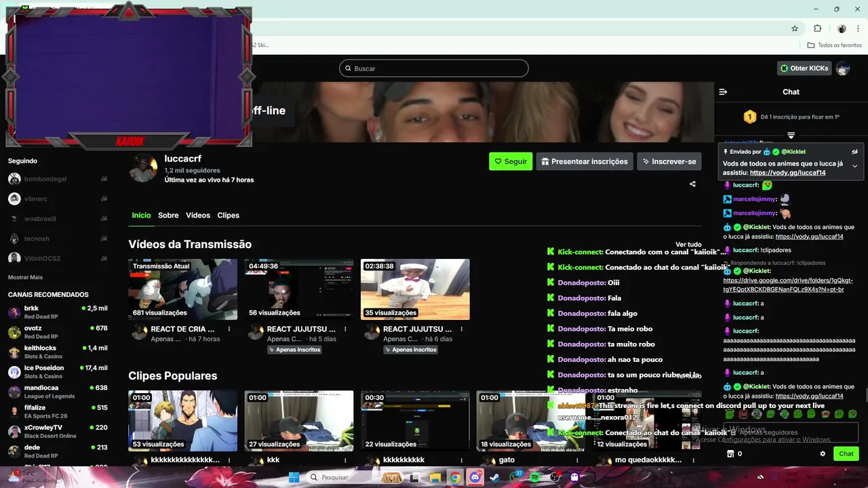Toggle notifications icon beside VitinhOCS2

pyautogui.click(x=104, y=258)
